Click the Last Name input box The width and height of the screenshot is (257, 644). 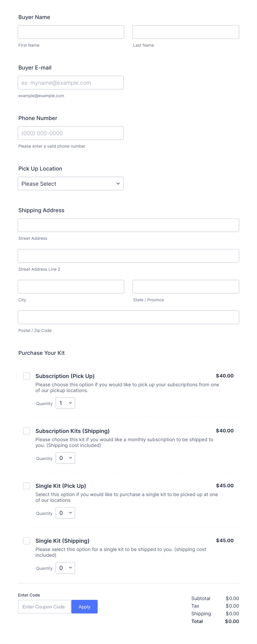click(x=185, y=32)
